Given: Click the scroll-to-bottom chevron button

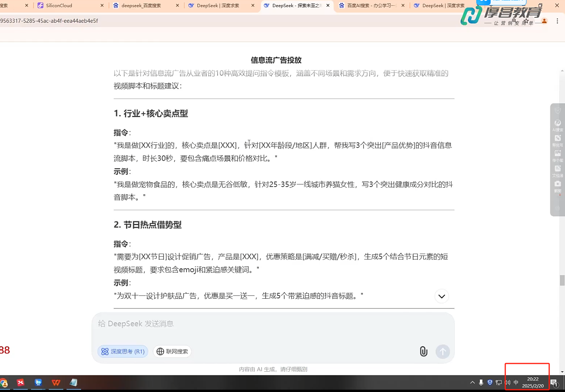Looking at the screenshot, I should tap(441, 296).
